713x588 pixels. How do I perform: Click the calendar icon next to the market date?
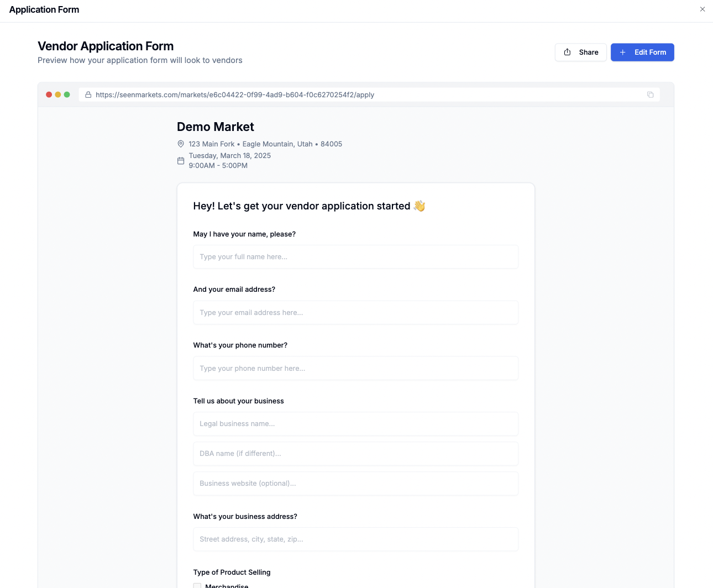[x=181, y=160]
